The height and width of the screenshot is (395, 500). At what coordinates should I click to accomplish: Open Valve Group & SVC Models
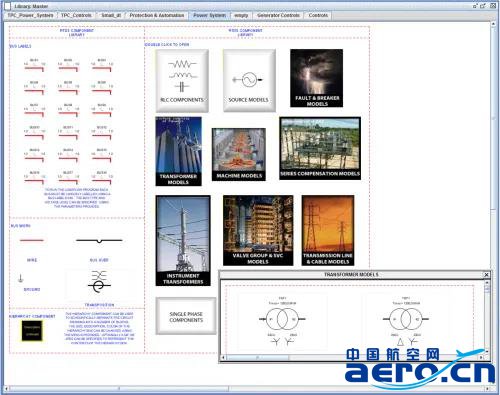point(258,230)
